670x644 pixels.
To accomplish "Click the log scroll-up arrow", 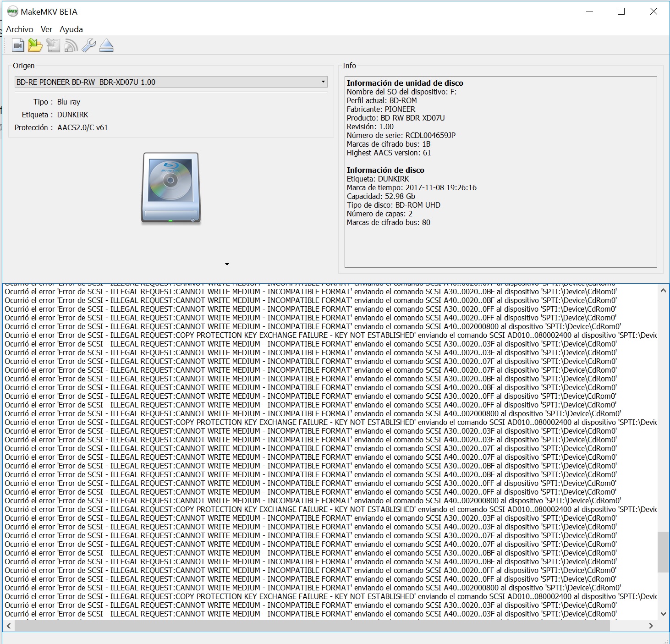I will (663, 290).
